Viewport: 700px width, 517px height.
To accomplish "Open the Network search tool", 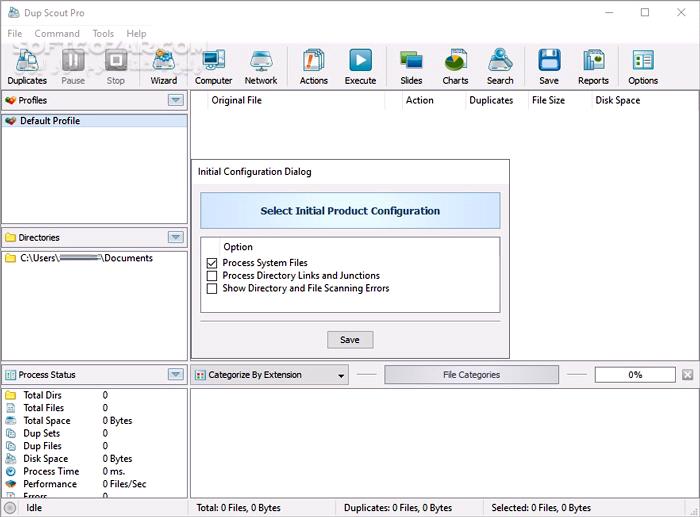I will pos(261,60).
